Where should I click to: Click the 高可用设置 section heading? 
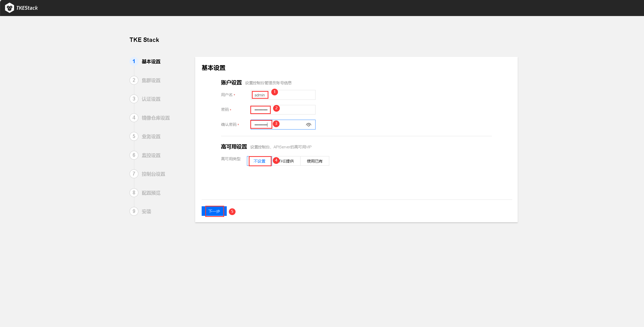coord(234,147)
